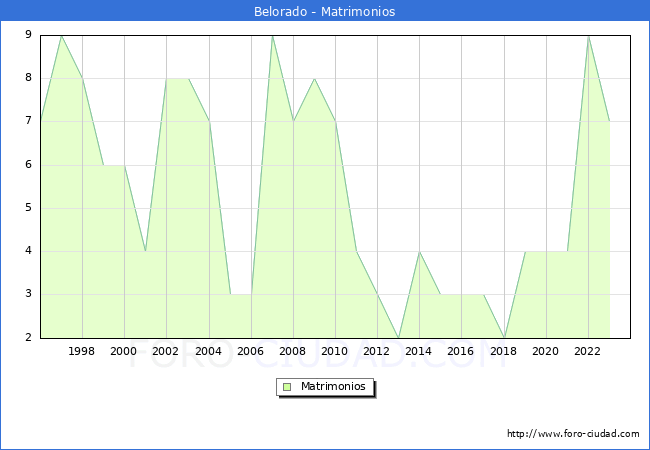Viewport: 650px width, 450px height.
Task: Click the 2020 year label
Action: click(x=545, y=351)
